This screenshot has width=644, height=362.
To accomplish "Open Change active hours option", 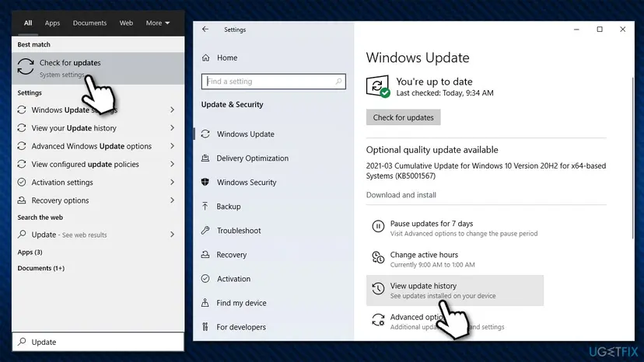I will pyautogui.click(x=455, y=259).
